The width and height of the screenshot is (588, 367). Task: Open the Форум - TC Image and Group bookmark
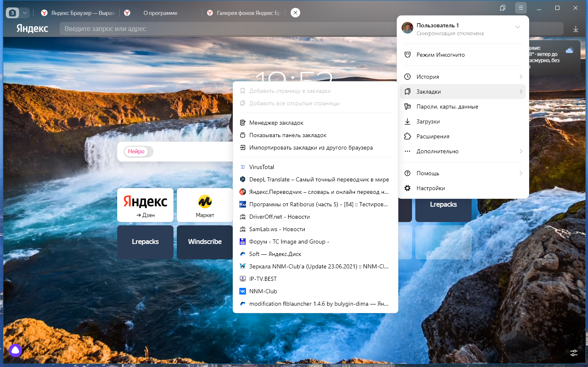pos(316,241)
